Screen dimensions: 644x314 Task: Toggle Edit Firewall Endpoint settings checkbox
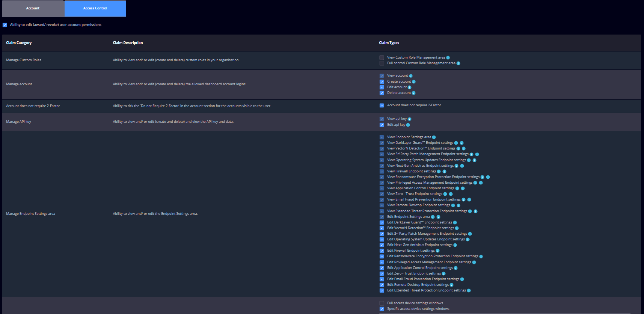[382, 251]
